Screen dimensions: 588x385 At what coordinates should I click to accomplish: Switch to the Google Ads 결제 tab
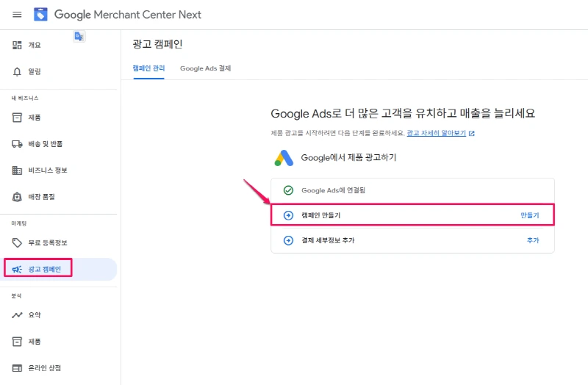(x=206, y=68)
